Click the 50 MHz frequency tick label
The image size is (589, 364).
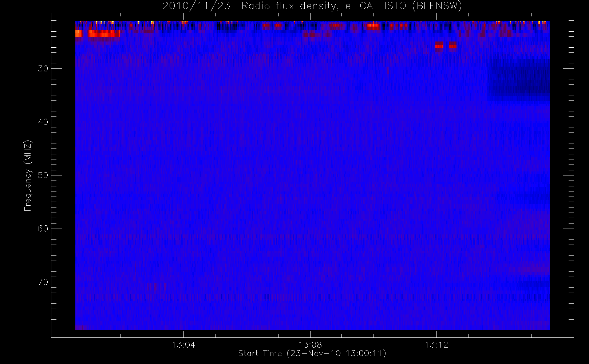43,175
